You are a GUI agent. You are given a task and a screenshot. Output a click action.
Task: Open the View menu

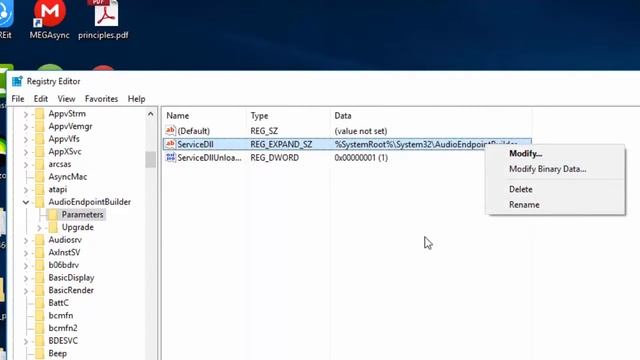(66, 99)
